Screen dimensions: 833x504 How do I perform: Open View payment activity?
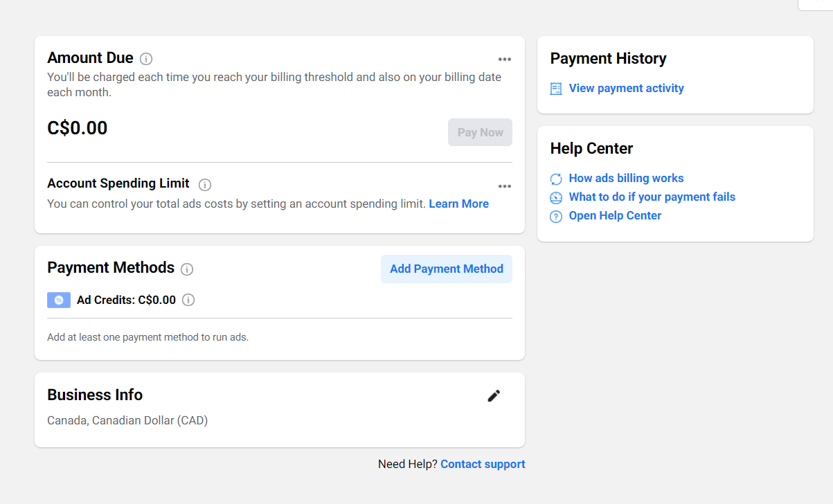pos(626,88)
